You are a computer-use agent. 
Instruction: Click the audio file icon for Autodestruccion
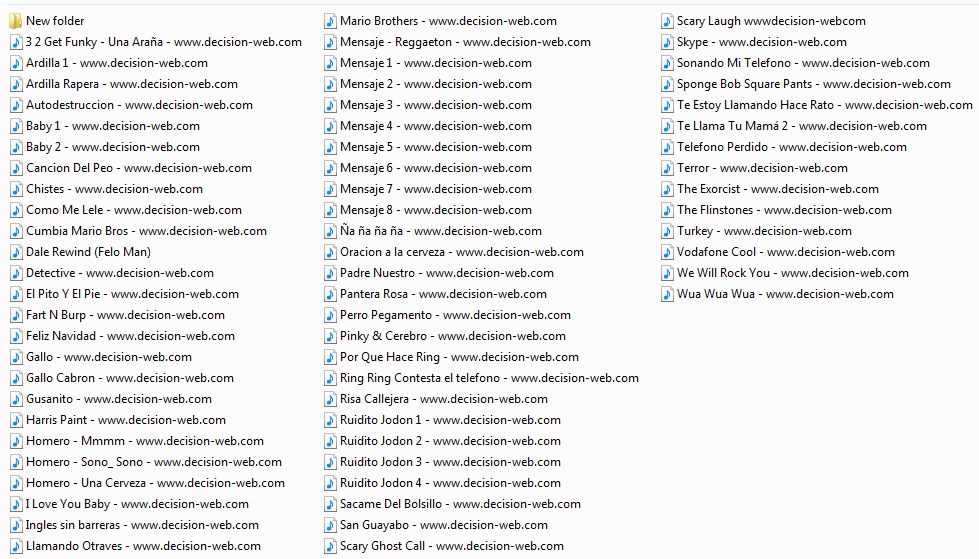point(16,105)
